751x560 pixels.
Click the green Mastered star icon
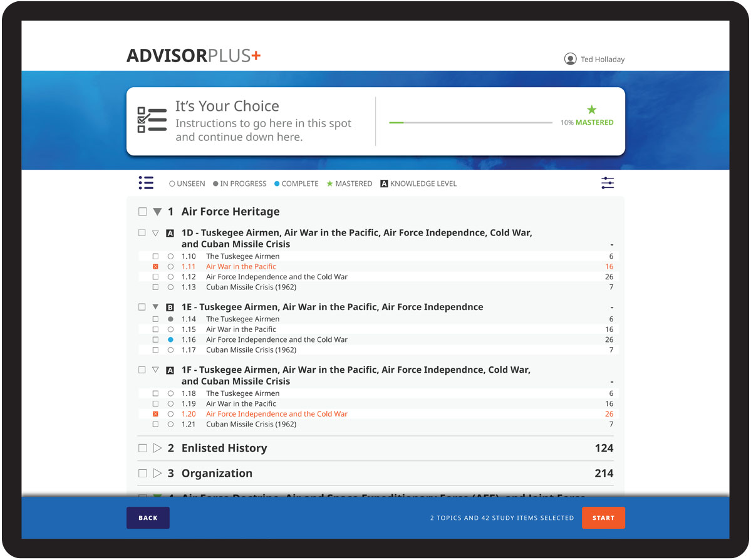click(x=592, y=110)
